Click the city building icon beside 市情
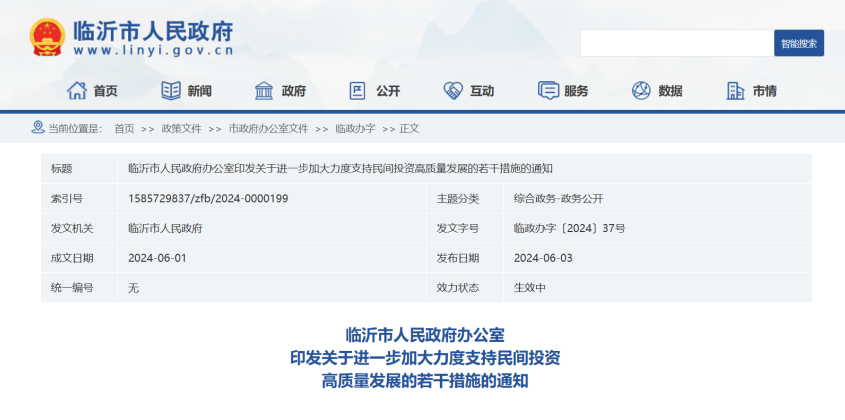The height and width of the screenshot is (420, 845). point(735,91)
